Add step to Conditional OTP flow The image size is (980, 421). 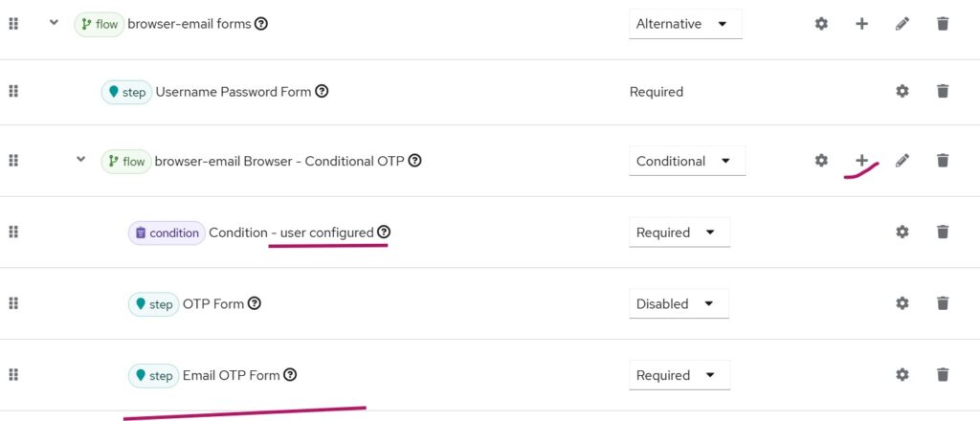click(x=861, y=161)
